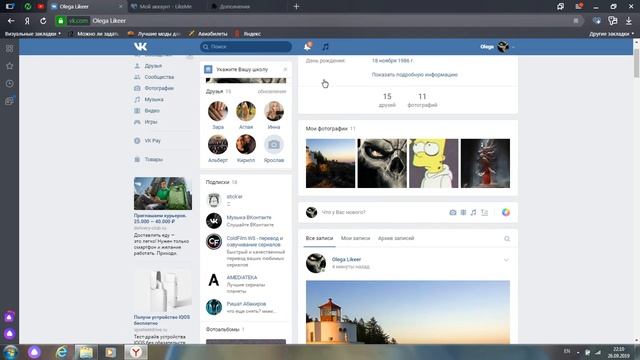640x360 pixels.
Task: Open the Визуальные закладки dropdown
Action: [33, 34]
